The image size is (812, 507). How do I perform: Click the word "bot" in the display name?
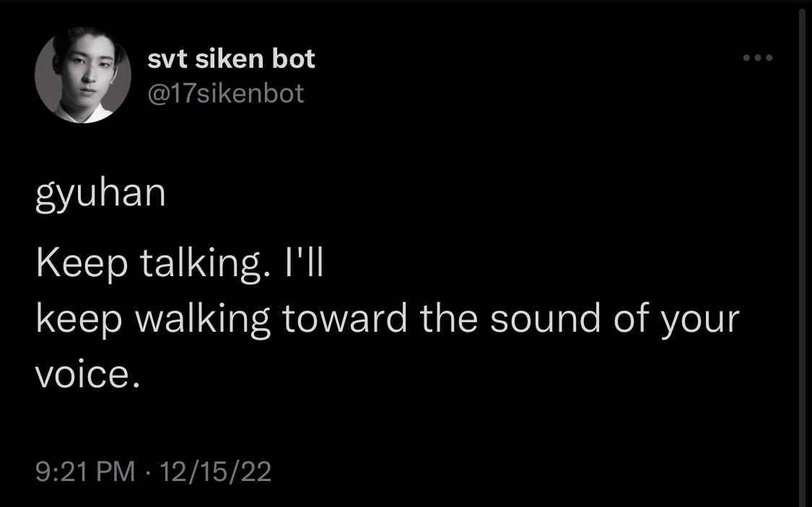[x=293, y=59]
